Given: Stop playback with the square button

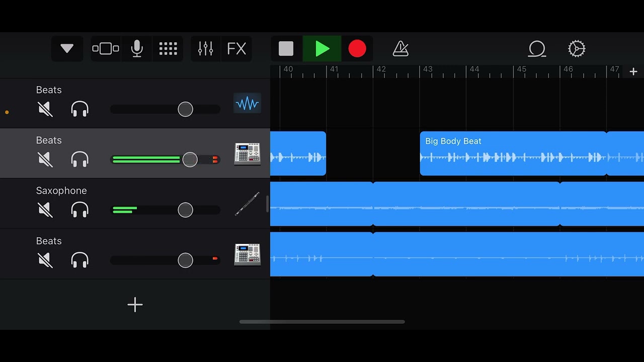Looking at the screenshot, I should 286,49.
